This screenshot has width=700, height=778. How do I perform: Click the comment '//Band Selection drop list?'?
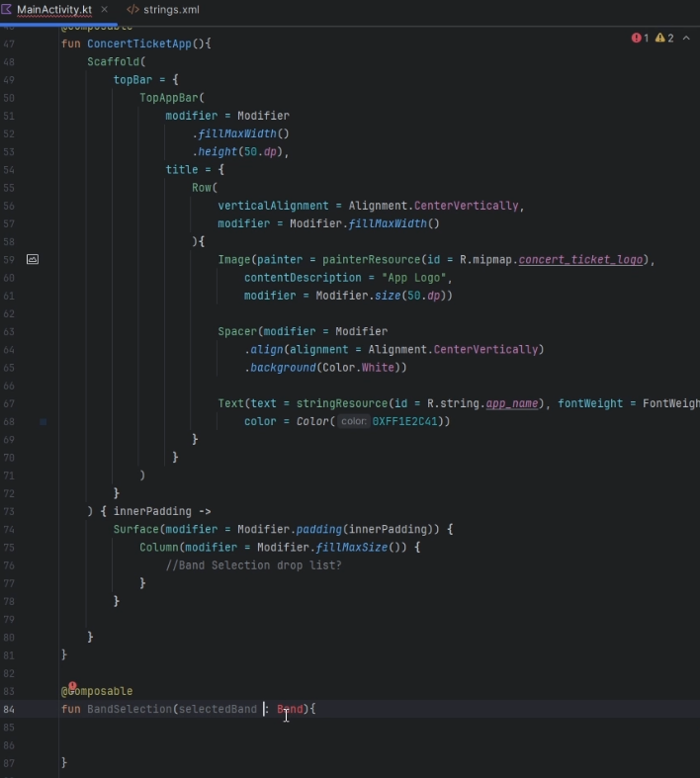253,565
